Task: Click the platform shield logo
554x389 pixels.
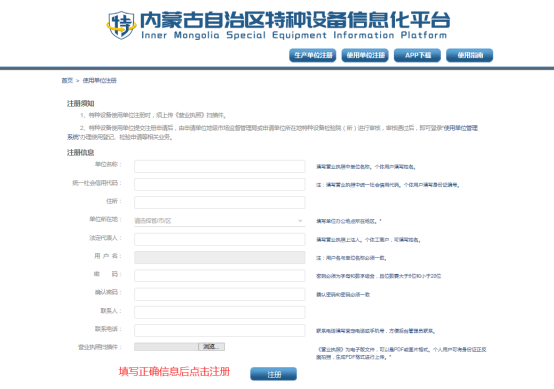Action: click(x=122, y=25)
